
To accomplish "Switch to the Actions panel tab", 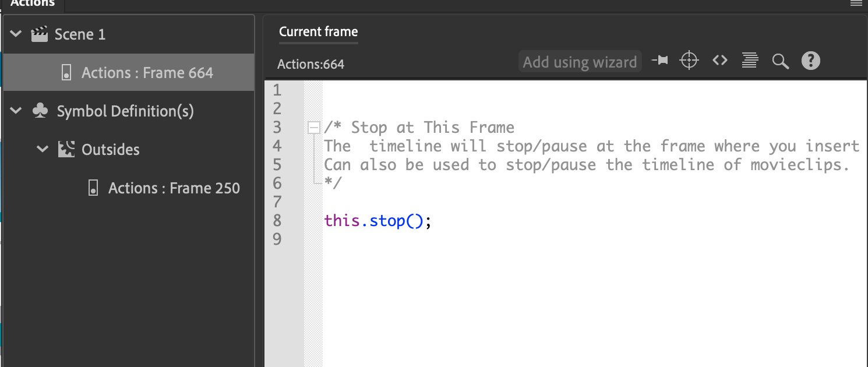I will coord(33,3).
